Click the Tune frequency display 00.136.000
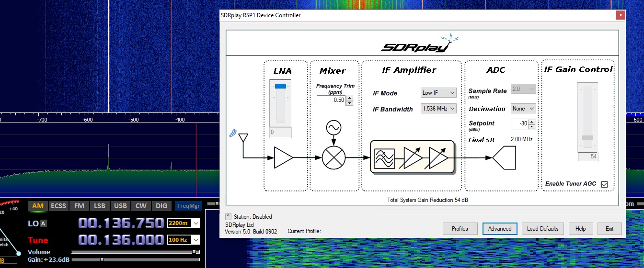 coord(121,240)
